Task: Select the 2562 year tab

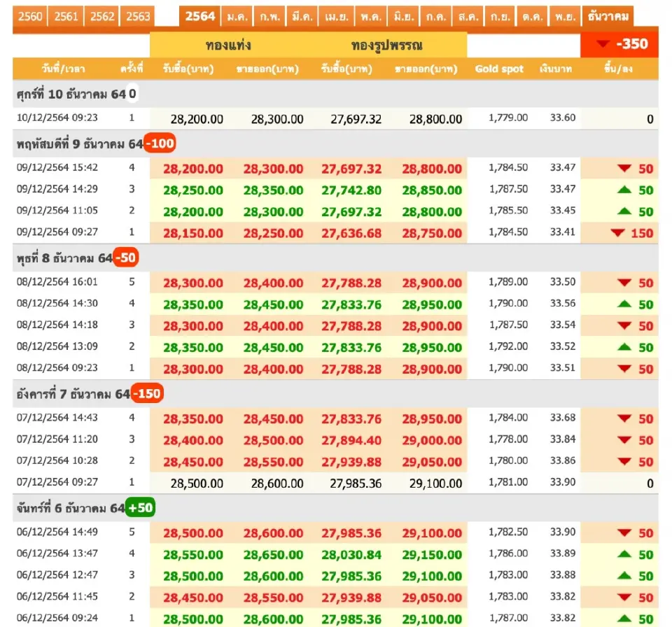Action: (102, 17)
